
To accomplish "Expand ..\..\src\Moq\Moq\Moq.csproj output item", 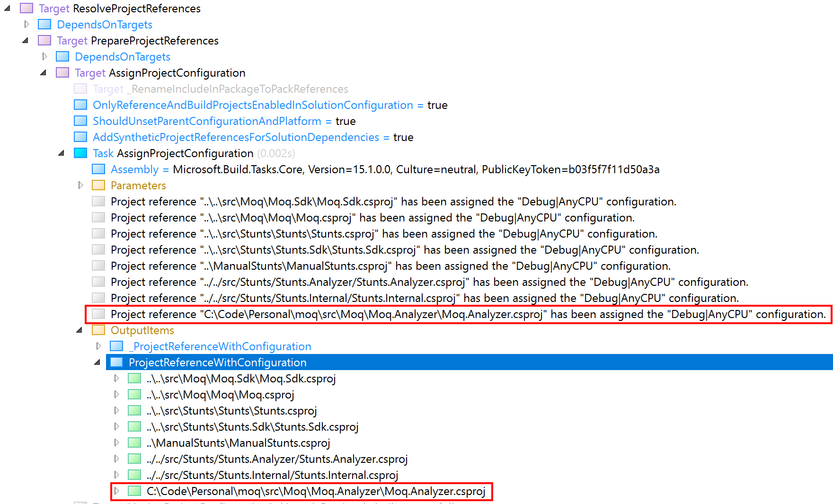I will [x=116, y=394].
